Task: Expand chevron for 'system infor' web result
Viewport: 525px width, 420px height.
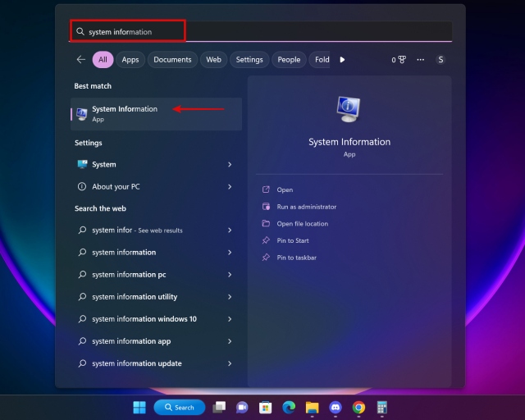Action: (230, 230)
